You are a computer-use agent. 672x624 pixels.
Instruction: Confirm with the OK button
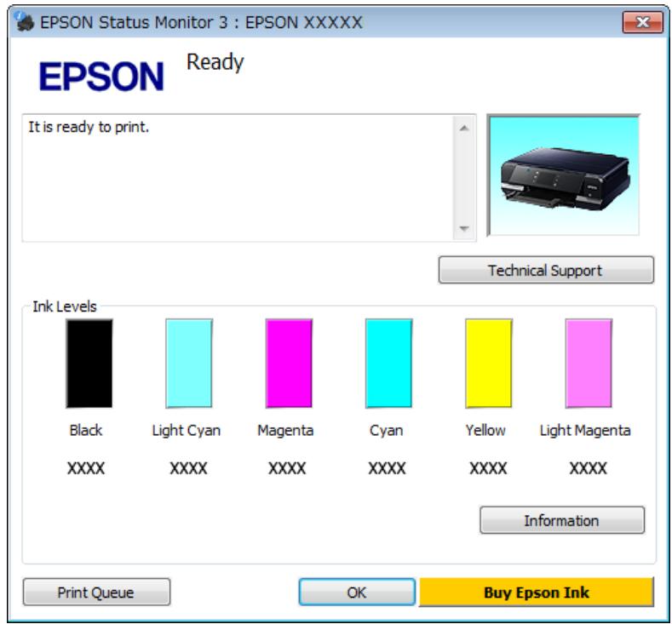point(357,593)
